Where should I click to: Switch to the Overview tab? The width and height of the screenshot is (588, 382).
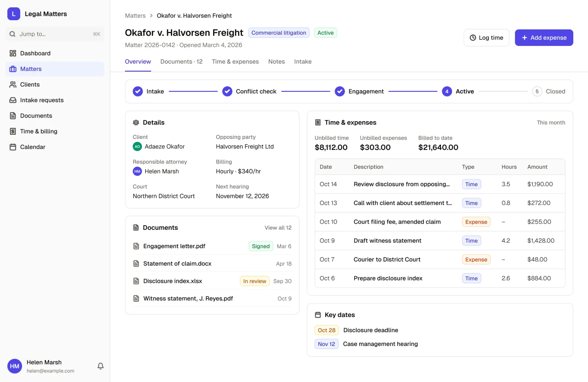(x=138, y=62)
